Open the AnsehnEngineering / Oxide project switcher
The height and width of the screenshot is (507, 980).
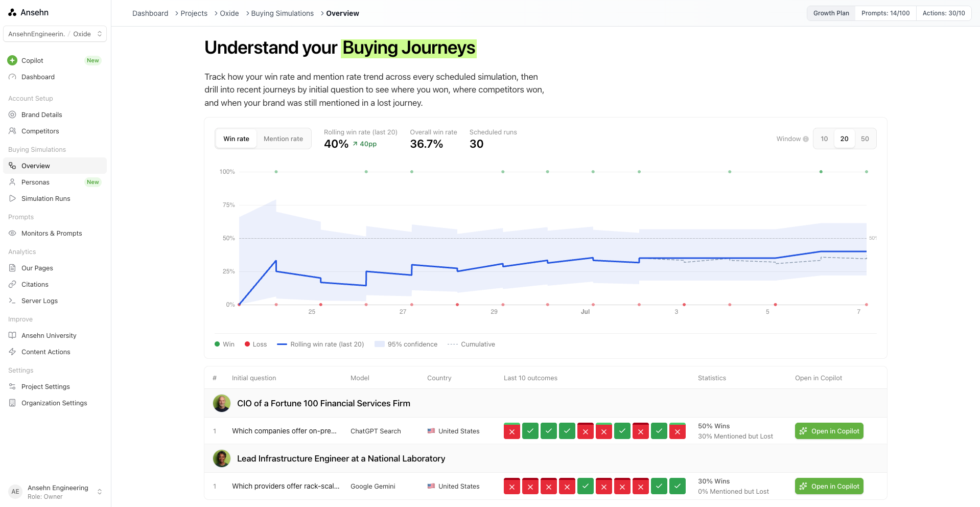[x=55, y=34]
